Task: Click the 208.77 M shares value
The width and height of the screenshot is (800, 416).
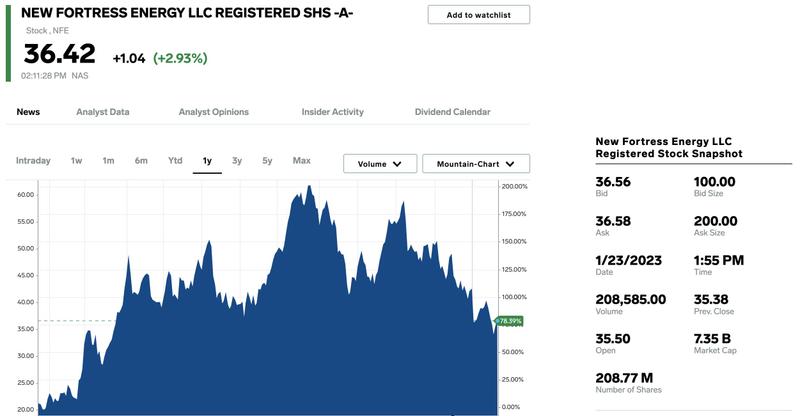Action: [624, 378]
